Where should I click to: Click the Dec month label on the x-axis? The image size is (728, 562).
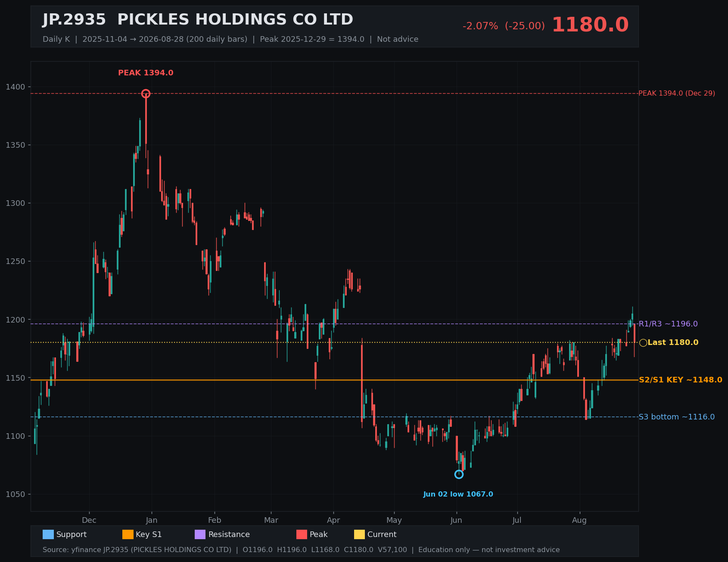tap(89, 520)
